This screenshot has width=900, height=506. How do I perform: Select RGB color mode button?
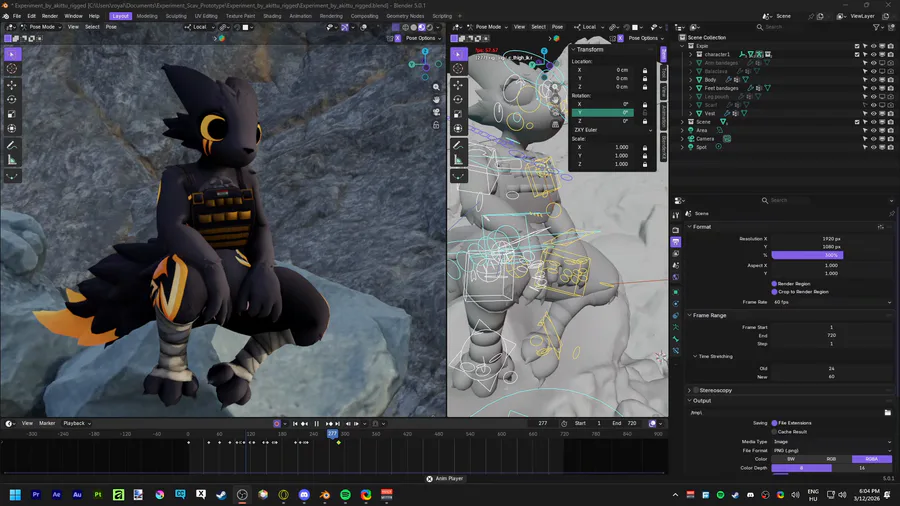click(x=832, y=460)
